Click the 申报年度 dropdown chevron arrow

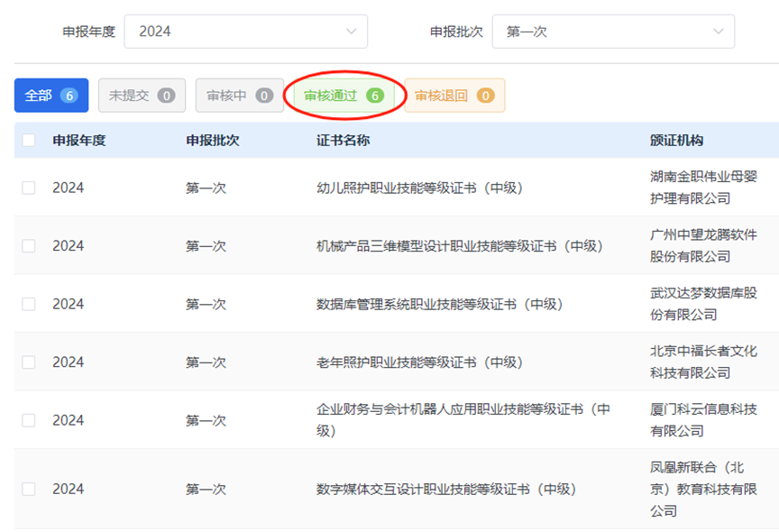351,32
